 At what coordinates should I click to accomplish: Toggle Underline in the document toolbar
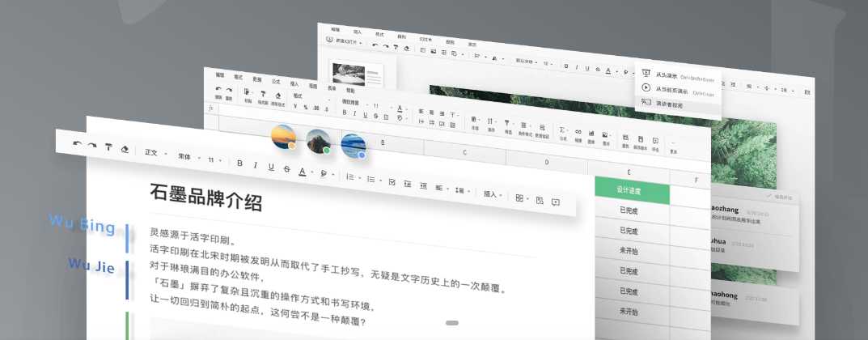tap(271, 167)
